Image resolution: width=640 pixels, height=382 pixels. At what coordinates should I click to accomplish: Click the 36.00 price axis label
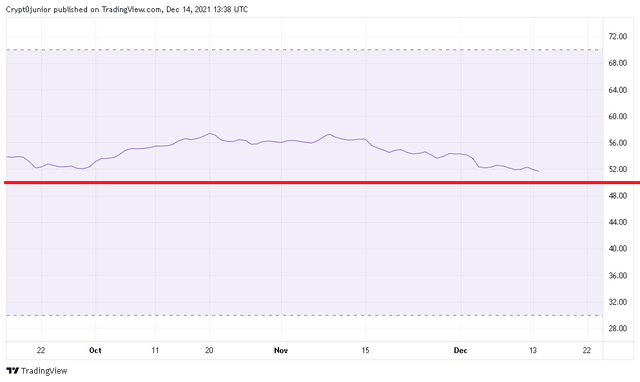pos(618,275)
